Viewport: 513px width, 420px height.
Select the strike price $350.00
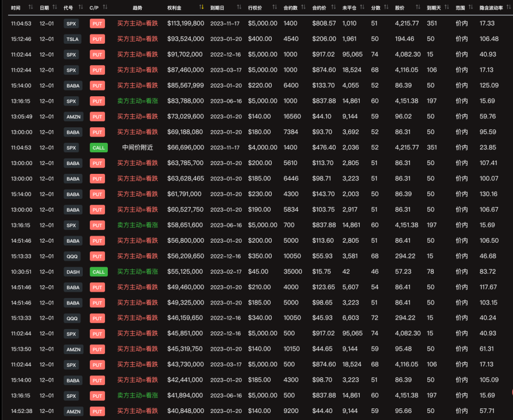pyautogui.click(x=260, y=256)
